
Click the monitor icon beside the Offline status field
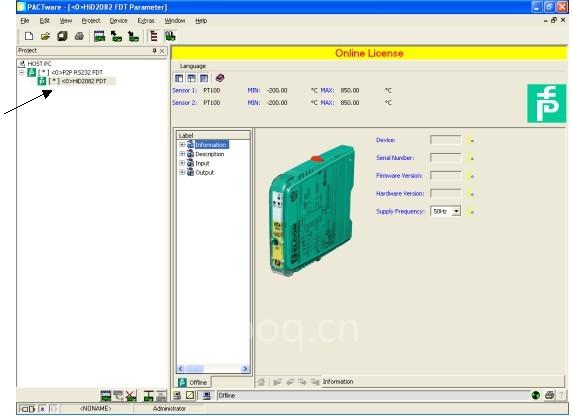click(x=206, y=396)
